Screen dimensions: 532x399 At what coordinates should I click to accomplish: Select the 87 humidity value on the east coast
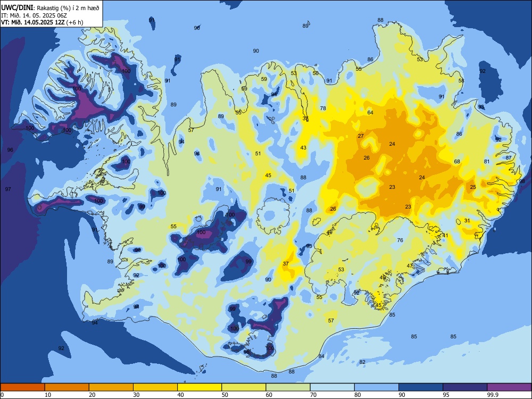(508, 157)
